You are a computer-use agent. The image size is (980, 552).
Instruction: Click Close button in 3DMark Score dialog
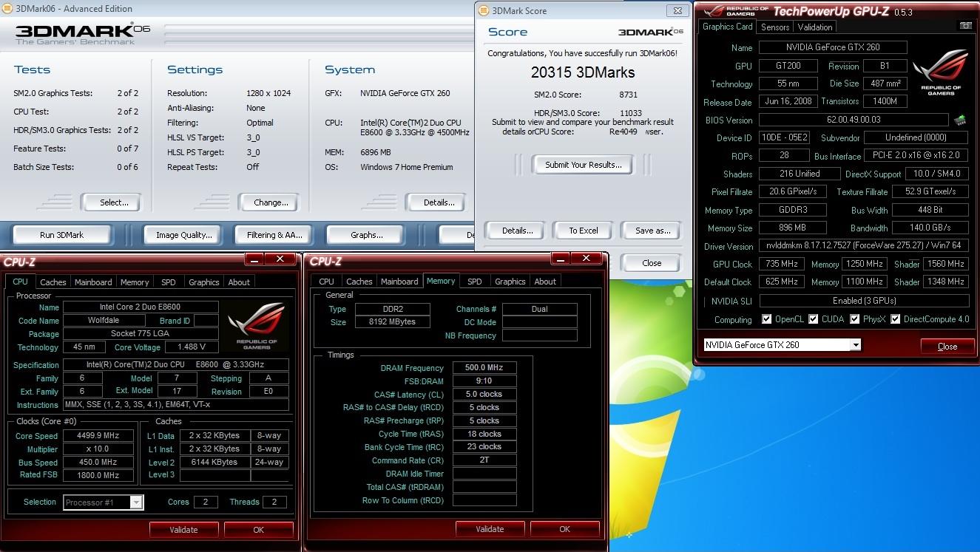[652, 263]
